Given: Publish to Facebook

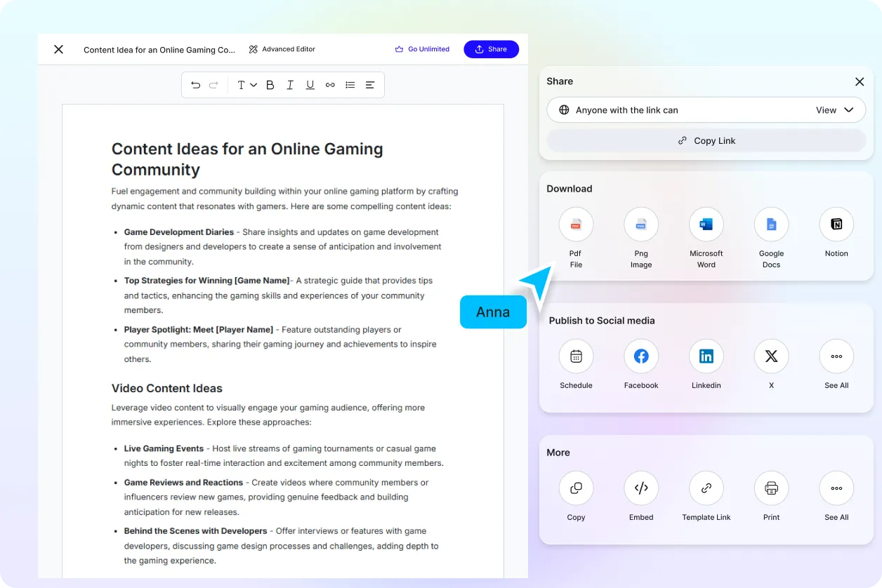Looking at the screenshot, I should pyautogui.click(x=640, y=356).
